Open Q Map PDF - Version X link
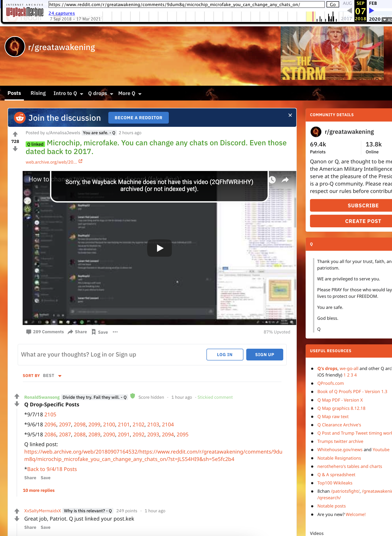 [x=340, y=400]
